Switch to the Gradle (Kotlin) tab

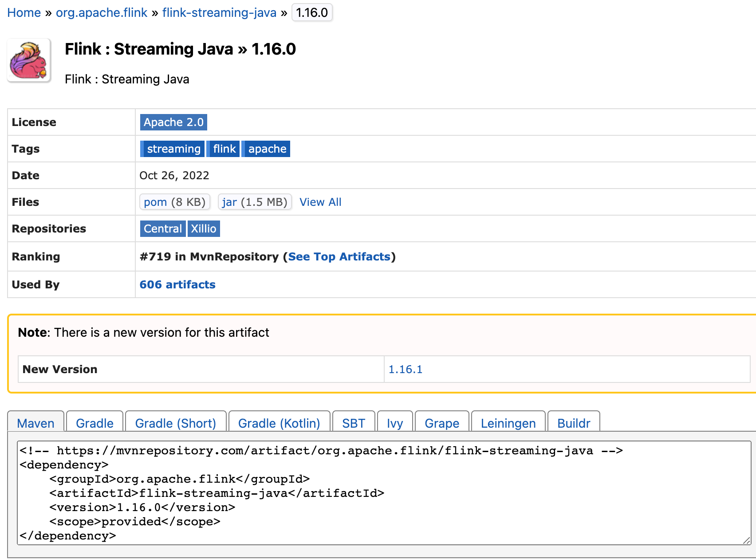point(279,421)
